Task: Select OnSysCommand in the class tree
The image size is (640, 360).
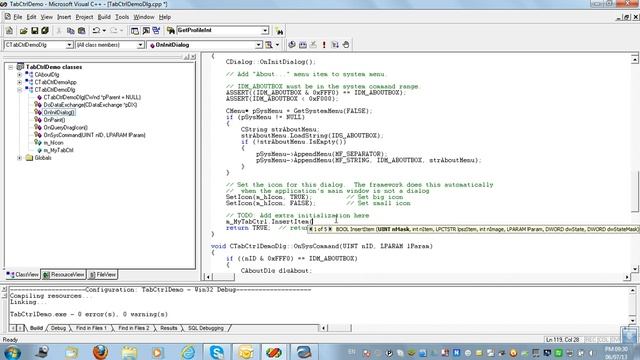Action: click(x=94, y=135)
